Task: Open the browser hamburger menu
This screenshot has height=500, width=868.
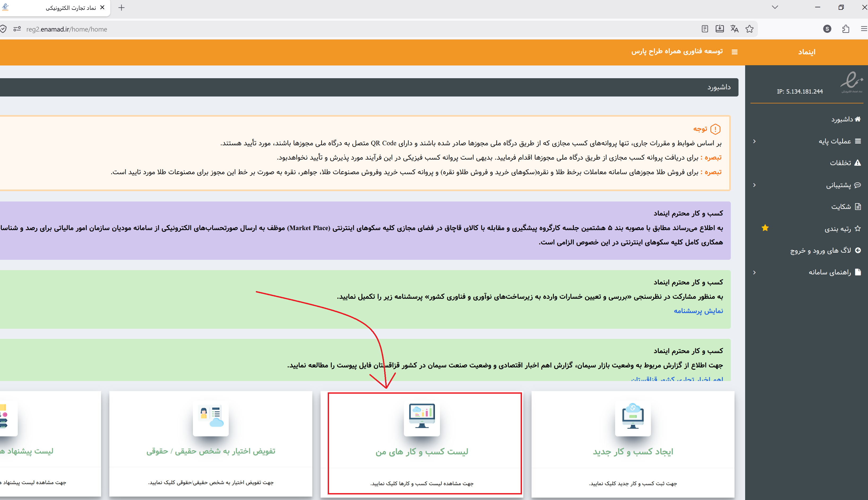Action: 864,29
